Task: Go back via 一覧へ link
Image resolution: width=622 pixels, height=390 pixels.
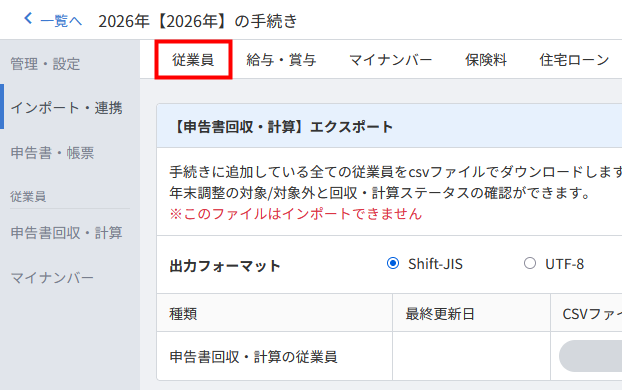Action: click(x=61, y=21)
